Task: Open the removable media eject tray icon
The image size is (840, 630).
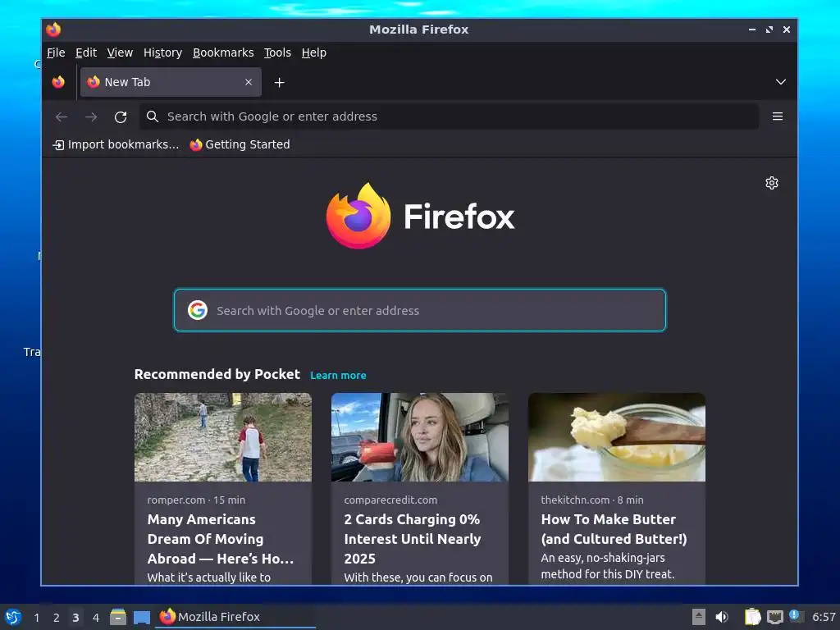Action: click(698, 617)
